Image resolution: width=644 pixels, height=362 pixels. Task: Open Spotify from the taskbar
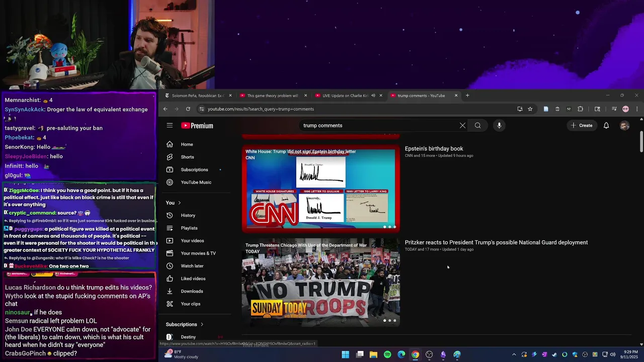387,354
